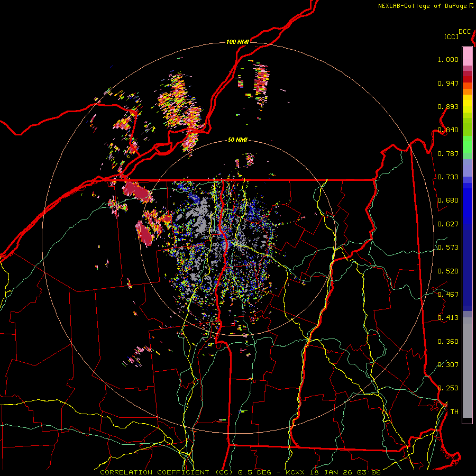Select the 0.733 scale value
Viewport: 476px width, 476px height.
tap(448, 177)
